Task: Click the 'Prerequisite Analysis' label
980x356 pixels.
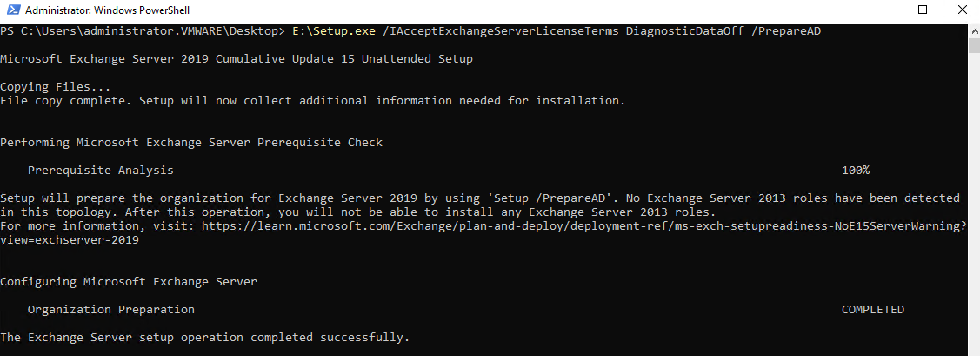Action: (x=100, y=171)
